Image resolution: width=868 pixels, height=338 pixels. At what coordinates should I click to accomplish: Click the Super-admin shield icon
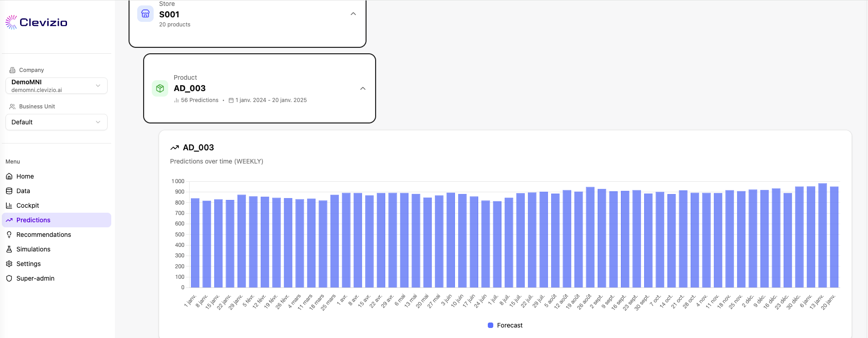(x=9, y=278)
